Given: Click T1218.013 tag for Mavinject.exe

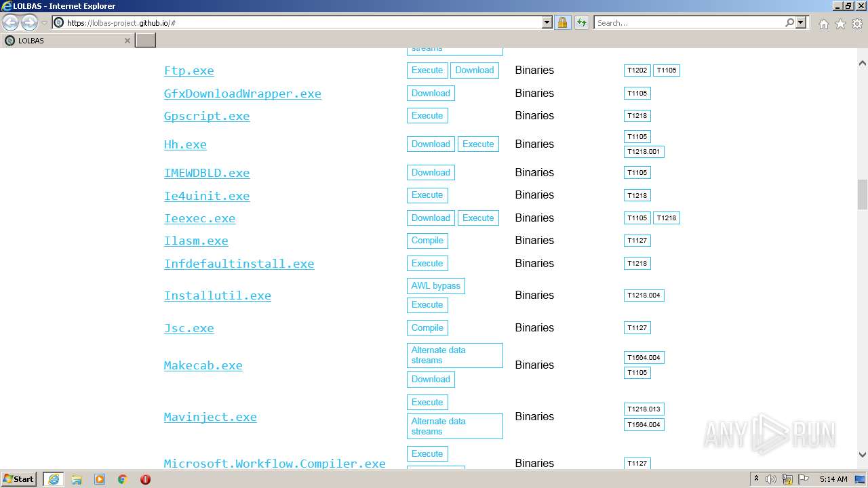Looking at the screenshot, I should tap(644, 409).
